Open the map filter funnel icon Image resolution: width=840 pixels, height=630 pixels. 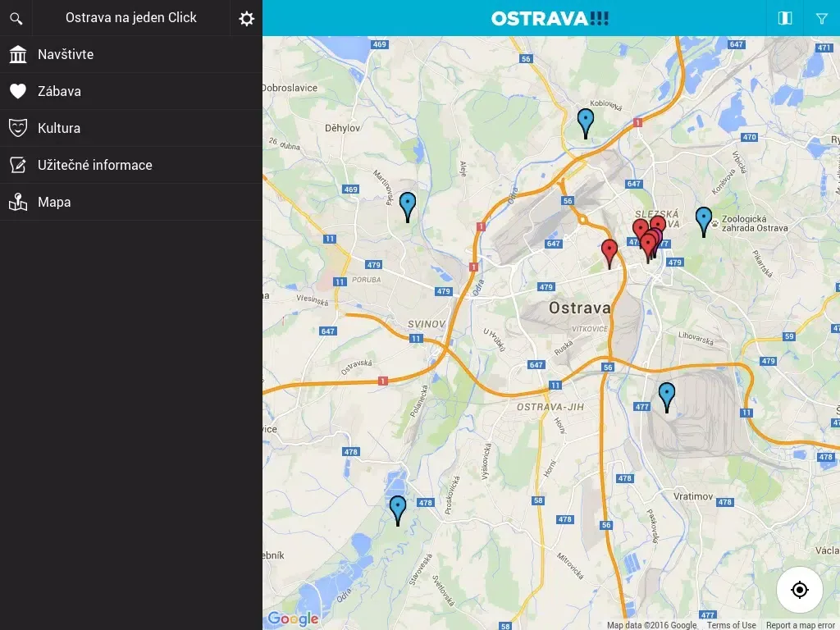(x=822, y=18)
